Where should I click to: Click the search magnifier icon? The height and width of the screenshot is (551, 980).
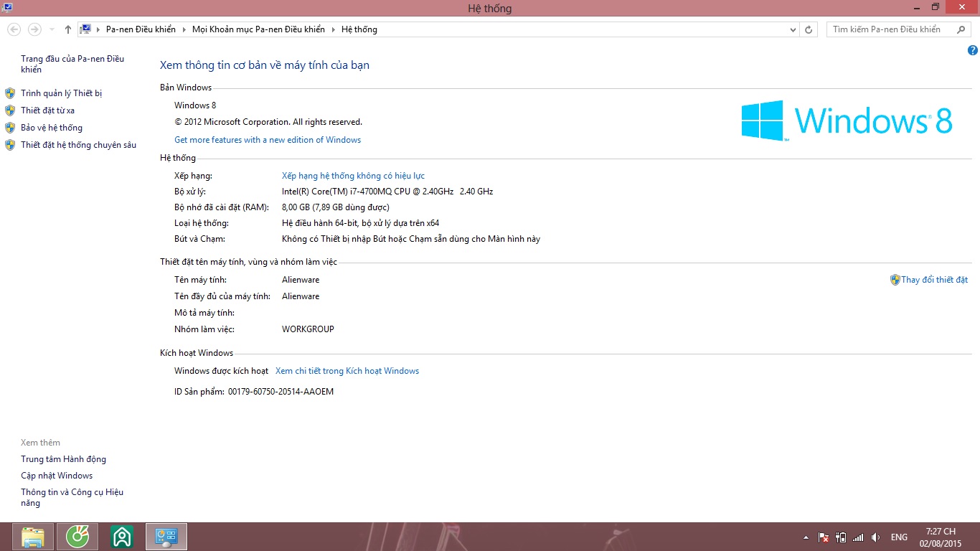pyautogui.click(x=961, y=29)
